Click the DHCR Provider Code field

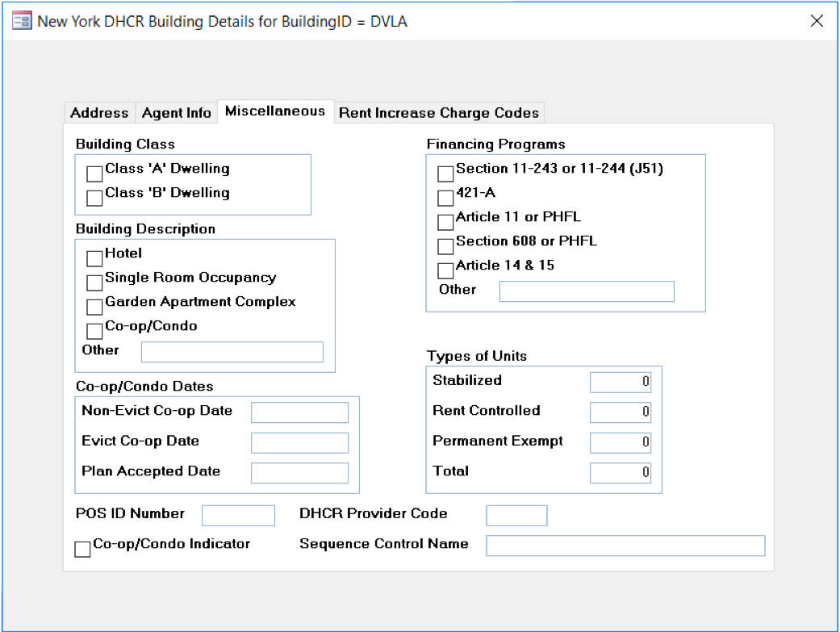tap(516, 516)
